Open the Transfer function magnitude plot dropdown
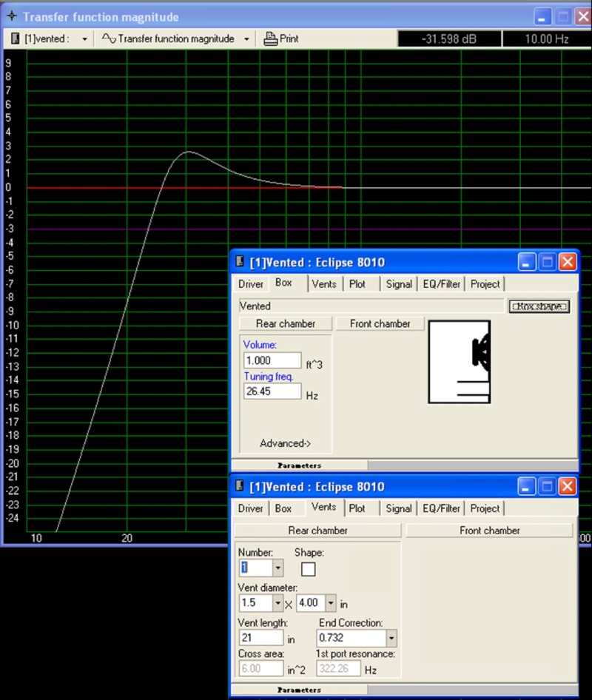 coord(246,38)
